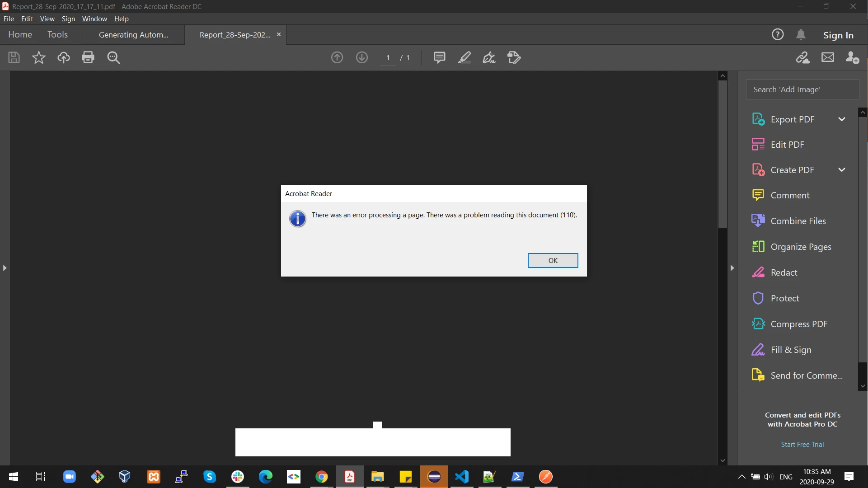Screen dimensions: 868x488
Task: Select the sticky note comment tool
Action: tap(439, 57)
